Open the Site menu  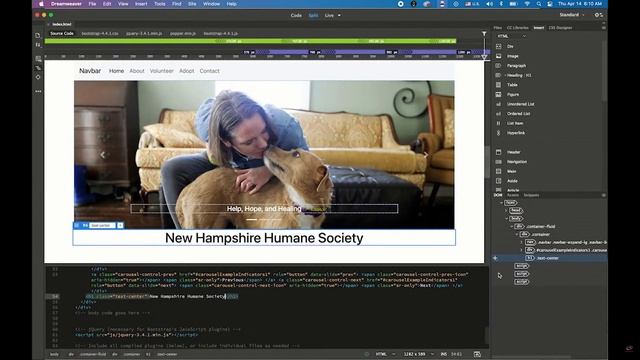[x=192, y=4]
